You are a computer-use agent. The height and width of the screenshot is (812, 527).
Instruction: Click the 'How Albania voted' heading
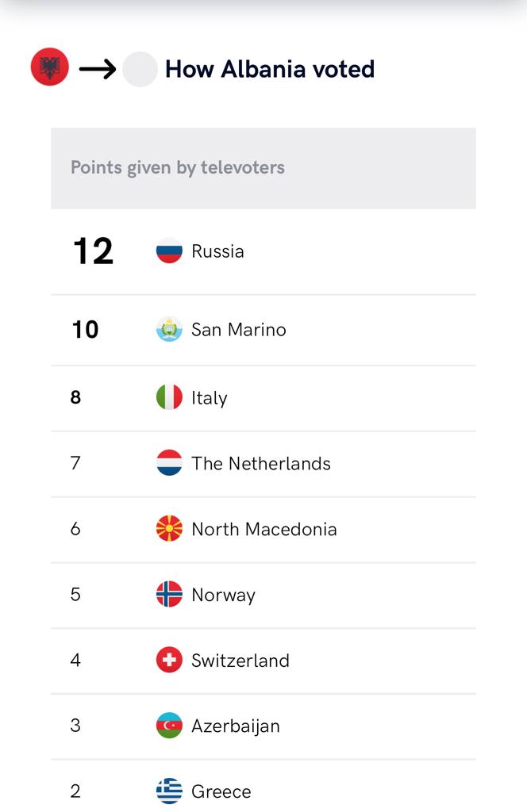270,69
